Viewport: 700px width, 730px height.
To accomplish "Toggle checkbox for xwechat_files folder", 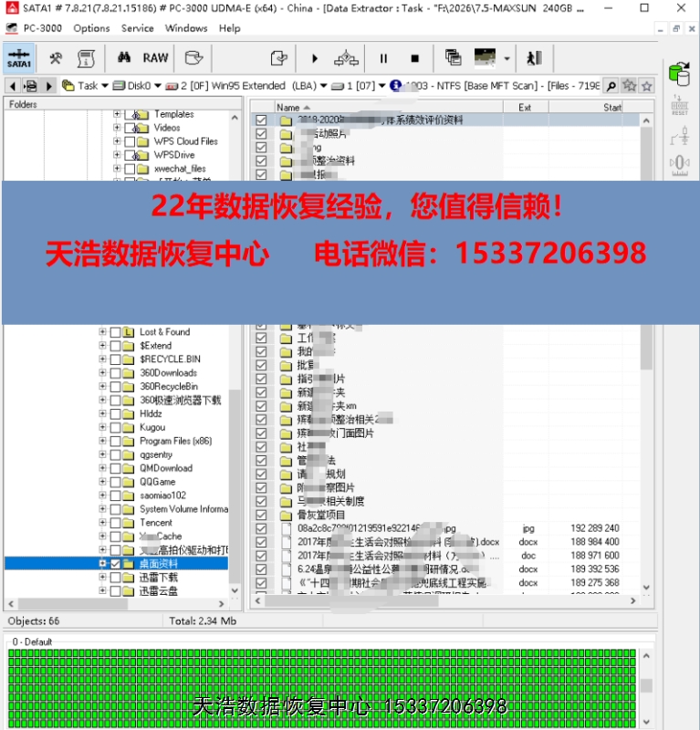I will 130,169.
